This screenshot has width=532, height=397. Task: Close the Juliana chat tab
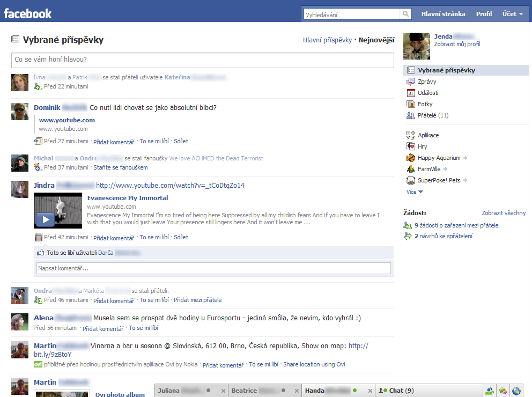pyautogui.click(x=223, y=391)
